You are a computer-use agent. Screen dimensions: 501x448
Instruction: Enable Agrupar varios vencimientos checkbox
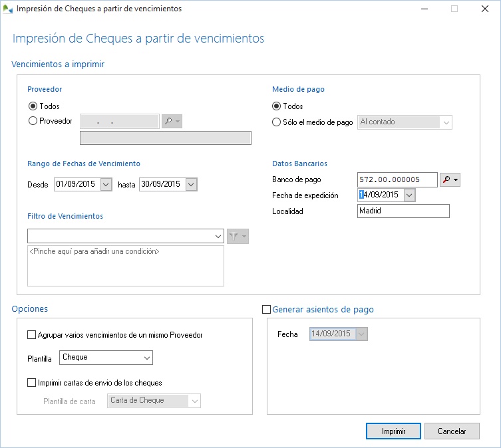coord(32,335)
